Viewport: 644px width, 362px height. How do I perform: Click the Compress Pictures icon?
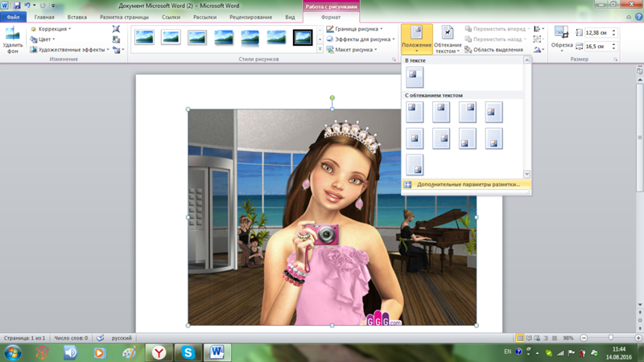pos(116,29)
